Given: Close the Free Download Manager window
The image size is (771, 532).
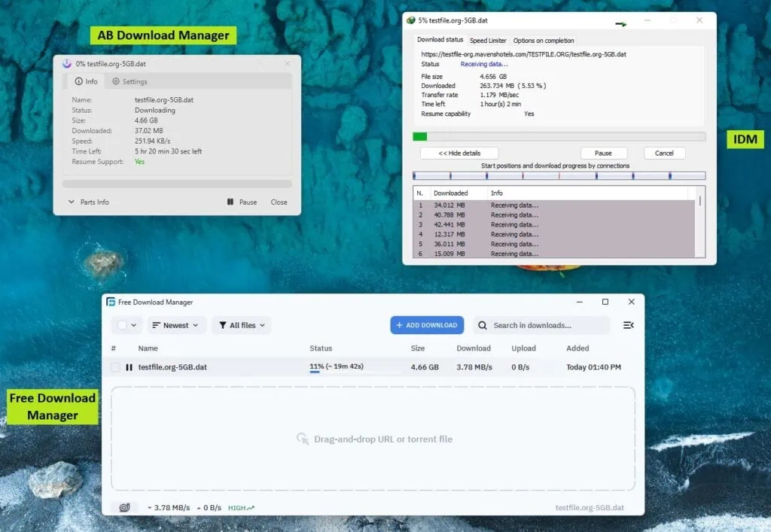Looking at the screenshot, I should [632, 302].
